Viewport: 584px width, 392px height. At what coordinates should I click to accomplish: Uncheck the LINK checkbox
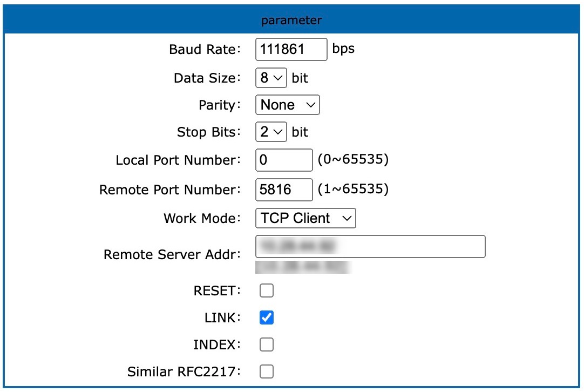pos(267,317)
